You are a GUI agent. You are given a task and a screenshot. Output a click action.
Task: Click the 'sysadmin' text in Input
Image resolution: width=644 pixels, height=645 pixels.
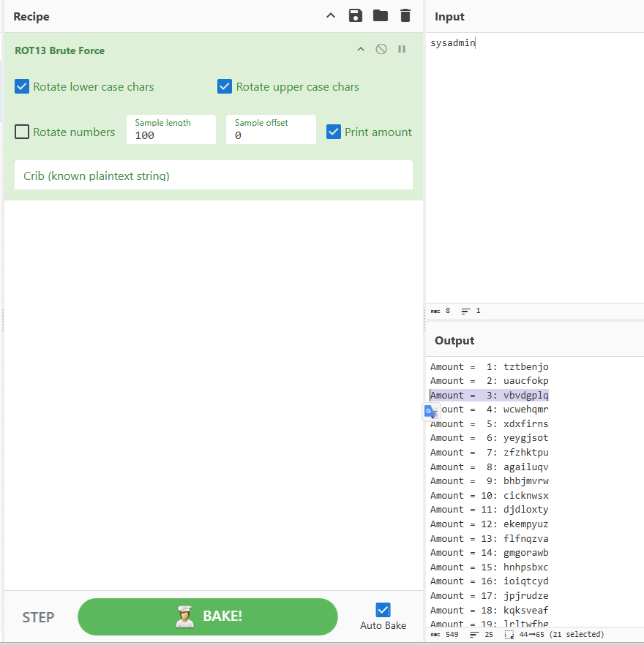click(452, 42)
